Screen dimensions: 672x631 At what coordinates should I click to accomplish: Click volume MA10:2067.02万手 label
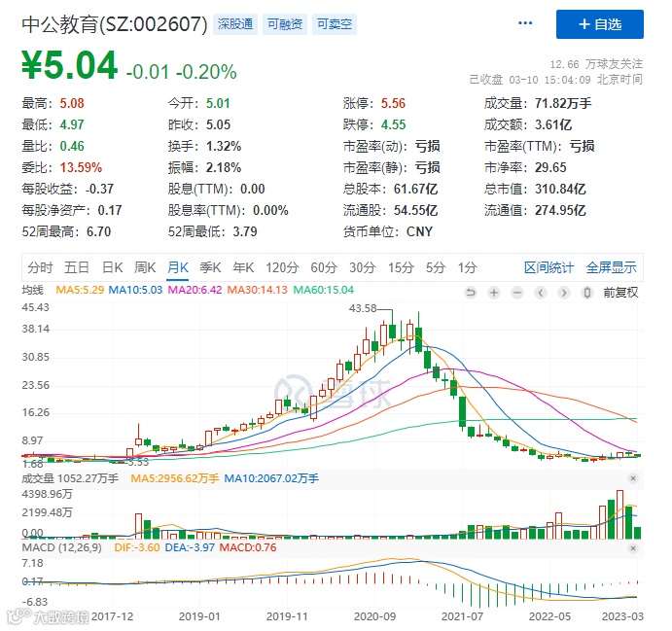271,478
